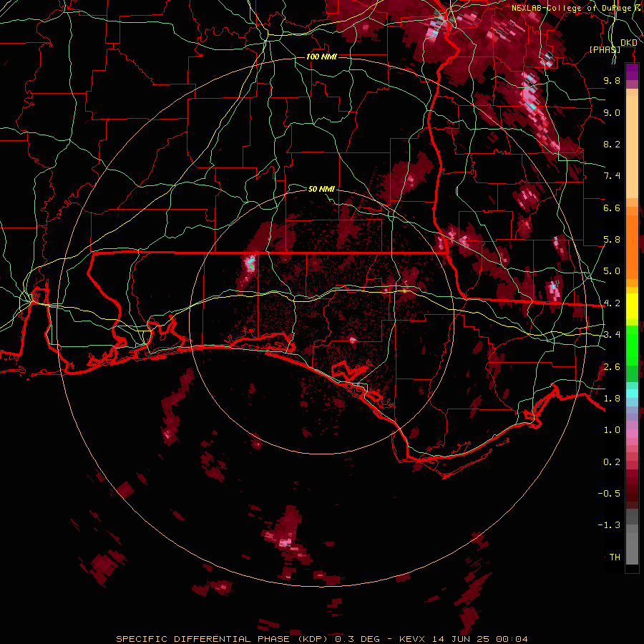Click the 2.6 value on the color scale

[612, 367]
